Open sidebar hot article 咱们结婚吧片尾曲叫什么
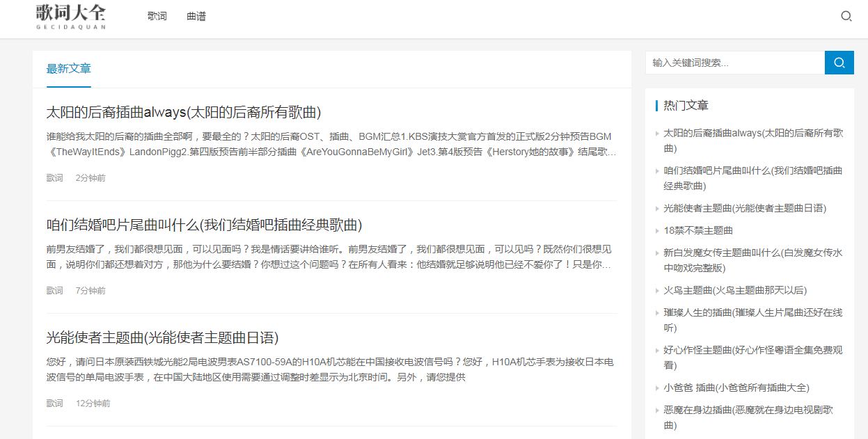Image resolution: width=868 pixels, height=439 pixels. (x=753, y=178)
